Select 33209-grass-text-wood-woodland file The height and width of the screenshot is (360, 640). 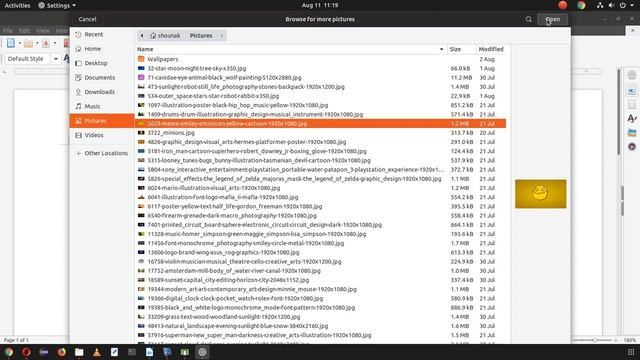pyautogui.click(x=320, y=317)
